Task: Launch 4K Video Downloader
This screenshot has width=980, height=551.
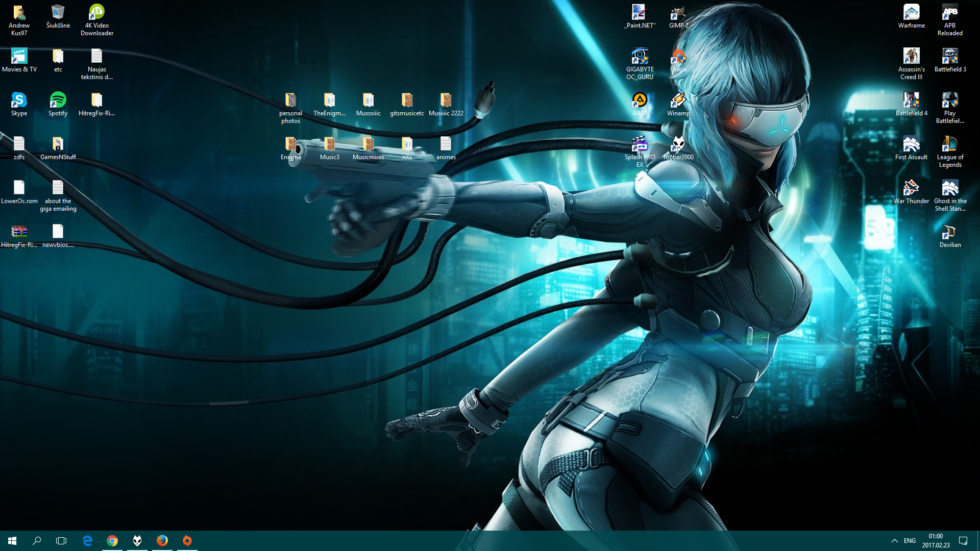Action: pyautogui.click(x=96, y=20)
